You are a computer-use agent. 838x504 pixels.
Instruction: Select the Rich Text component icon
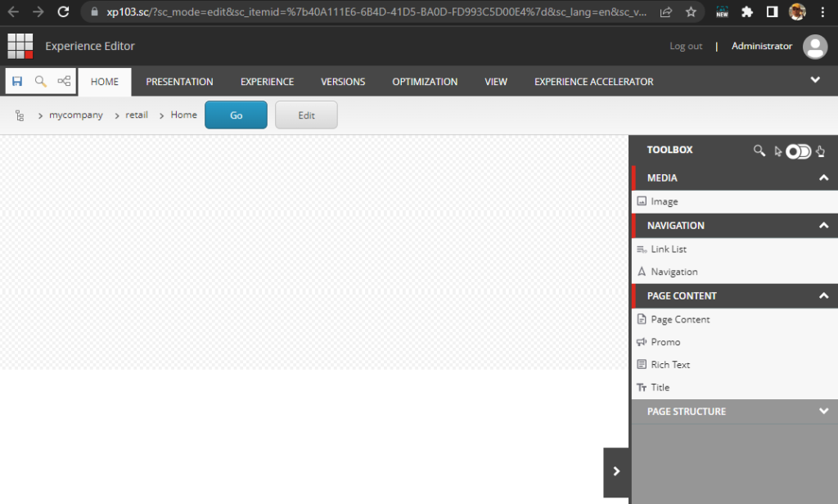click(642, 365)
